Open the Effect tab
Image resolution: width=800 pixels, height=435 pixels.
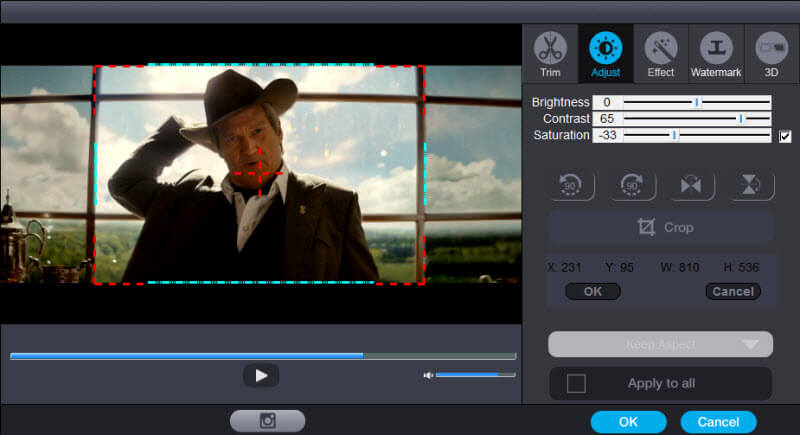661,54
